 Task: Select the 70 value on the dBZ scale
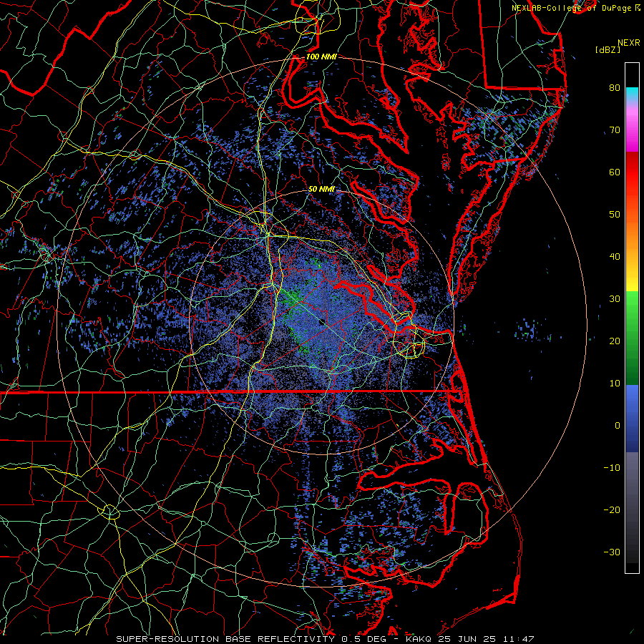[615, 130]
